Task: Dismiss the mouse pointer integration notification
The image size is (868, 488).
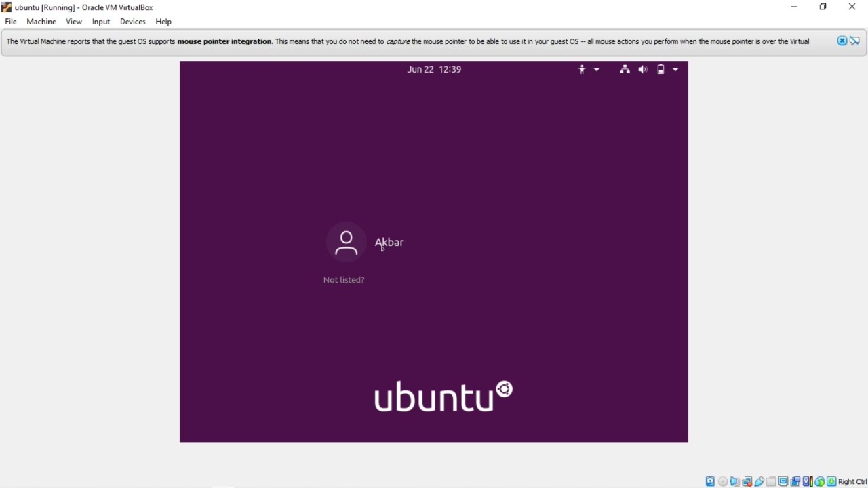Action: pos(842,41)
